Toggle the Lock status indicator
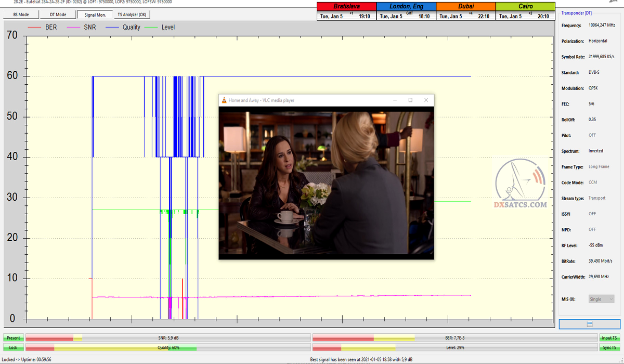This screenshot has height=364, width=624. pyautogui.click(x=14, y=347)
